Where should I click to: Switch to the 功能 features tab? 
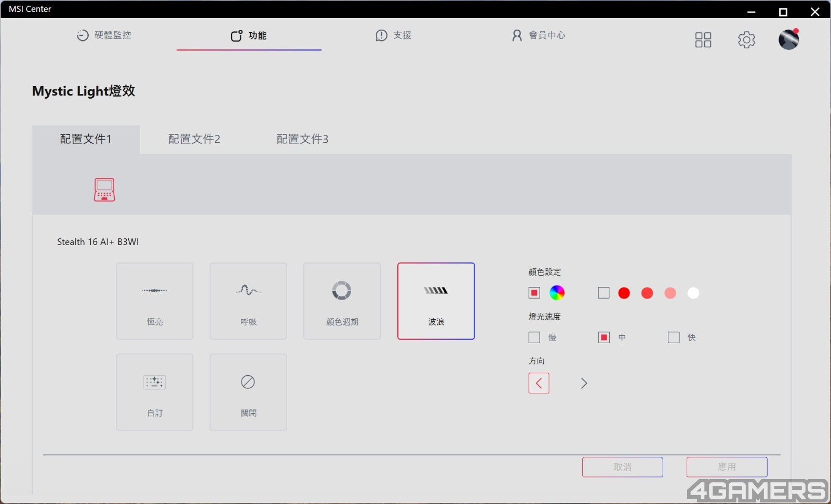[x=249, y=35]
